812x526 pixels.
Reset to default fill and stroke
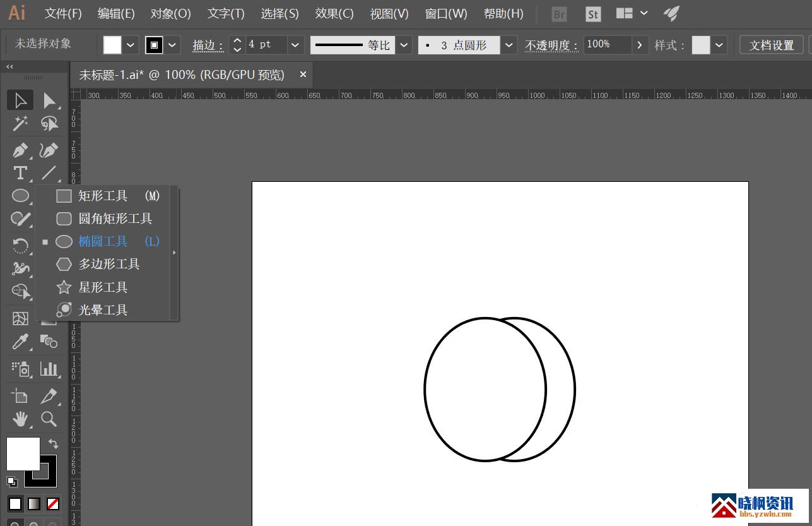[x=12, y=482]
